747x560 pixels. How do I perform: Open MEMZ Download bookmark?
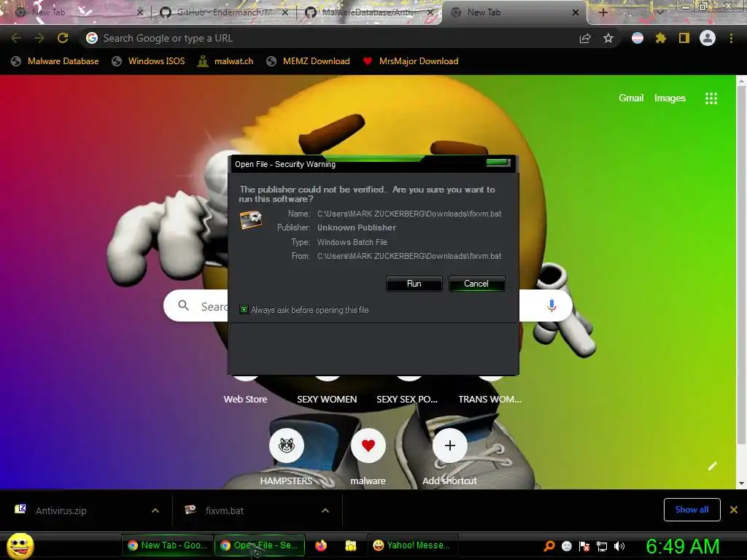tap(309, 61)
